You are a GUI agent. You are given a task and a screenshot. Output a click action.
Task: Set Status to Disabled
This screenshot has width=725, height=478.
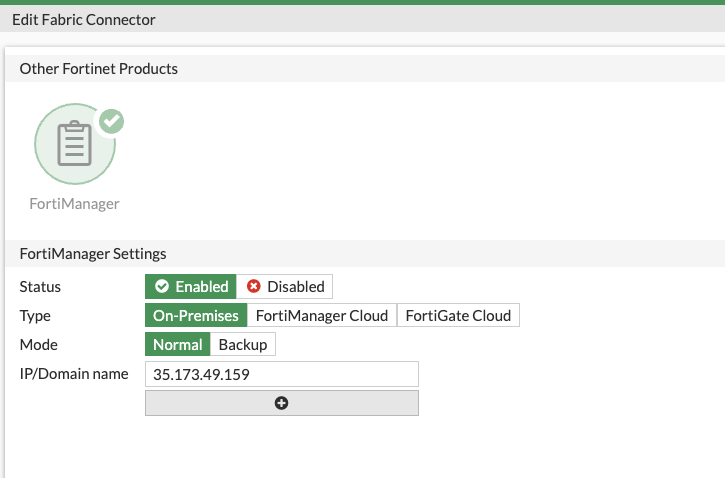tap(284, 287)
